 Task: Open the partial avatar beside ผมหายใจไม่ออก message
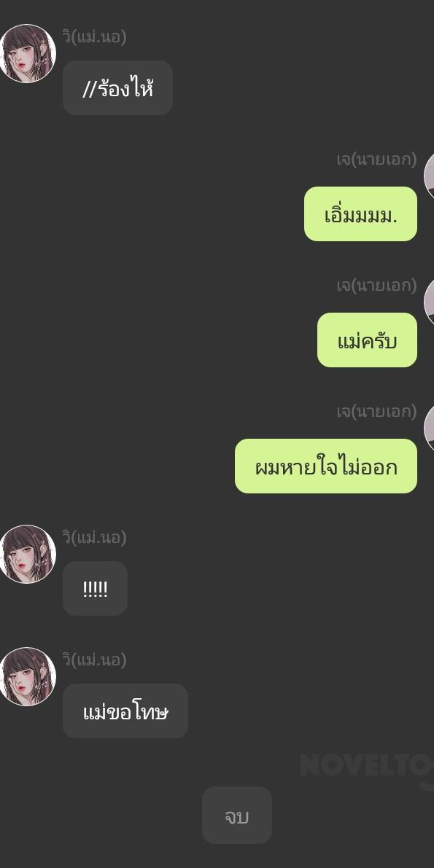click(x=429, y=429)
